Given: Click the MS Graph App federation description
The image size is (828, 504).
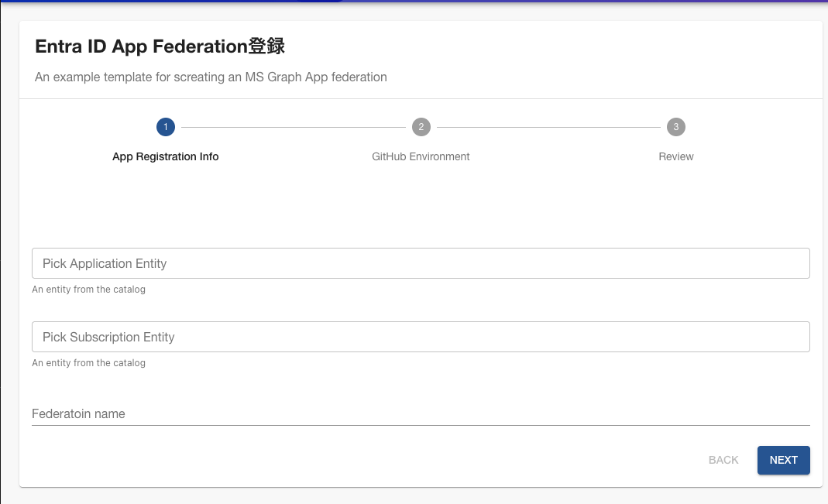Looking at the screenshot, I should click(x=211, y=77).
